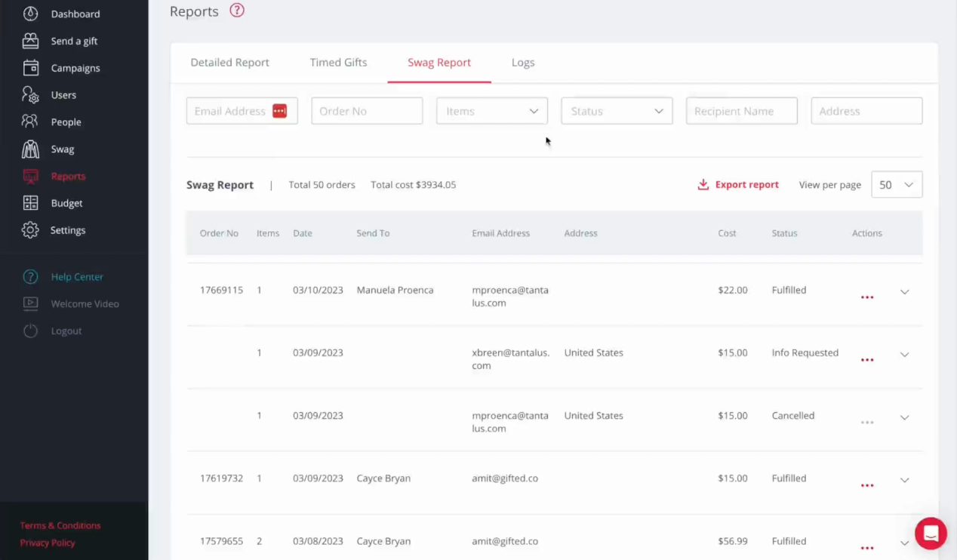Click the Welcome Video play icon
The image size is (957, 560).
tap(30, 303)
